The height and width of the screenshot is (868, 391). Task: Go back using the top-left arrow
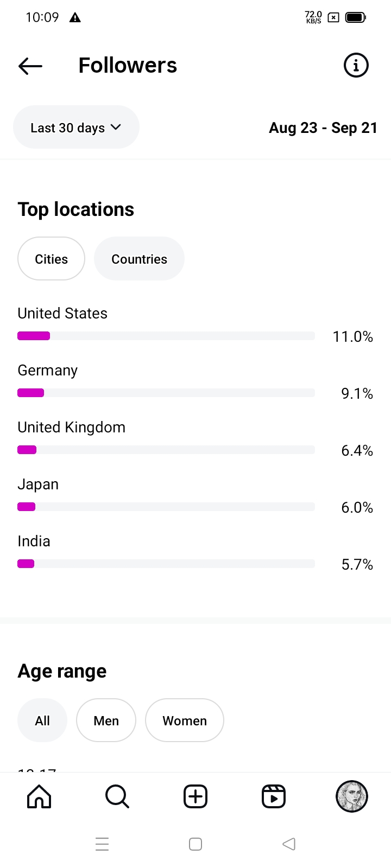point(30,66)
